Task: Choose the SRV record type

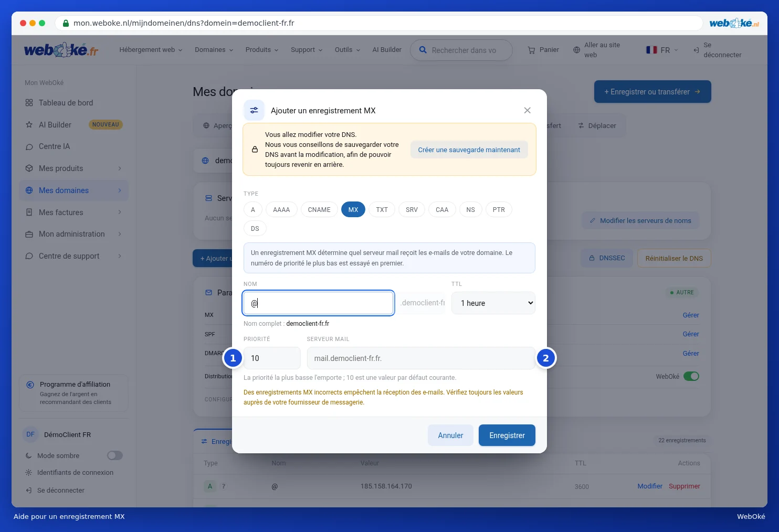Action: [x=412, y=210]
